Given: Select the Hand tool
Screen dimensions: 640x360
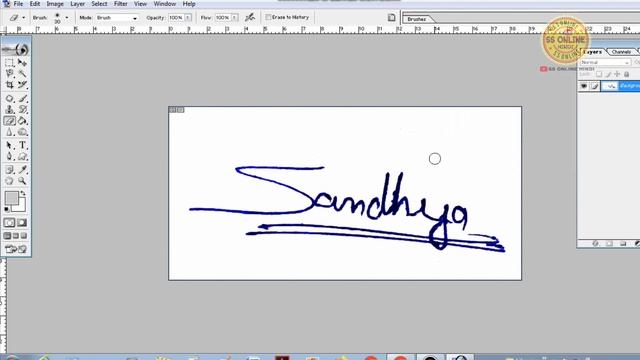Looking at the screenshot, I should [x=9, y=181].
